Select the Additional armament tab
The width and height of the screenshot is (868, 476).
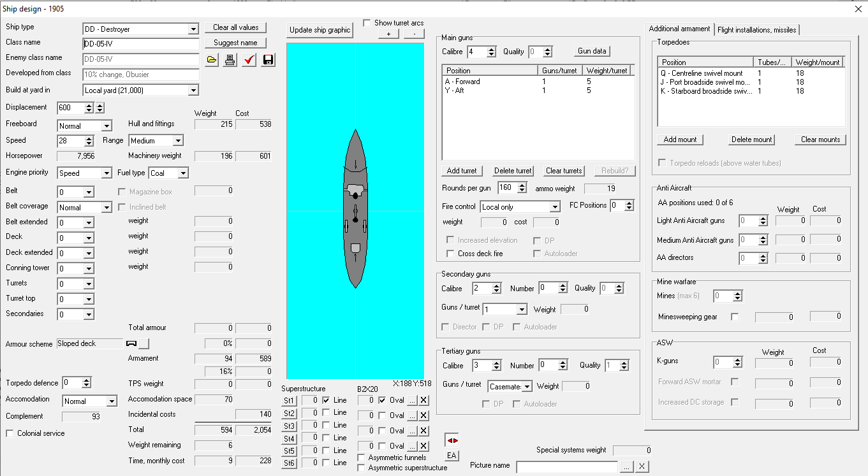coord(679,29)
